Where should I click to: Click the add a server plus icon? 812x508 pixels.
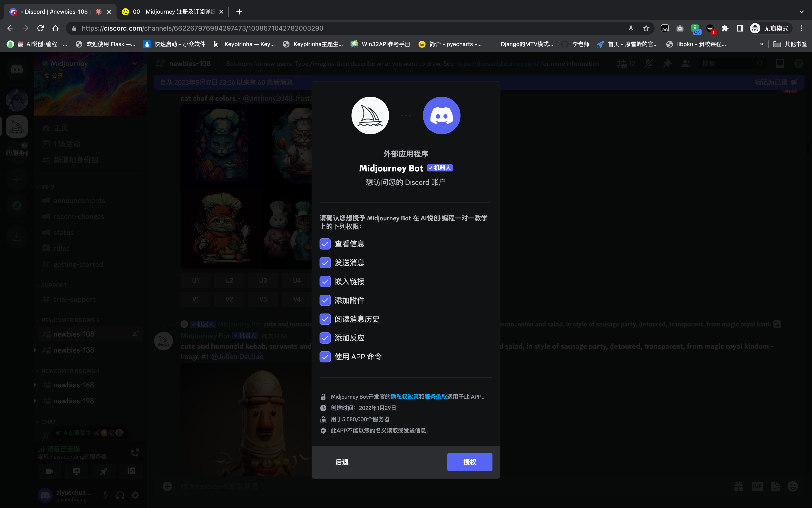coord(17,179)
